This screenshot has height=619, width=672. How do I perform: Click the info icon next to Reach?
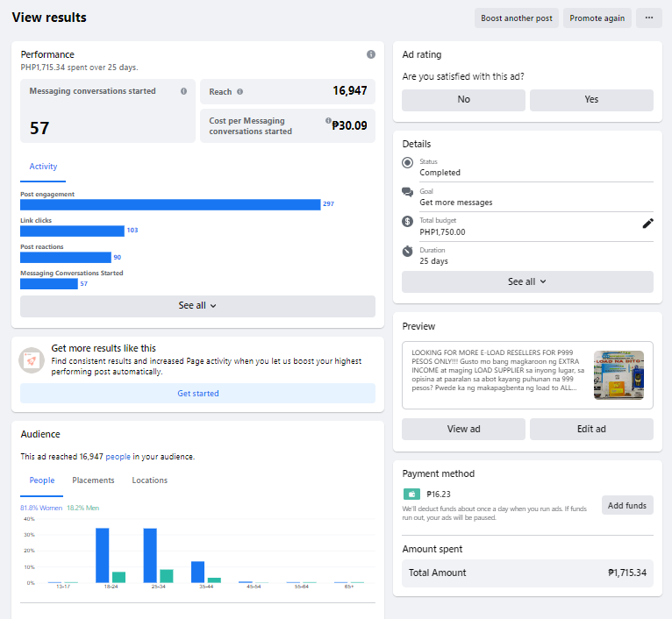click(240, 92)
